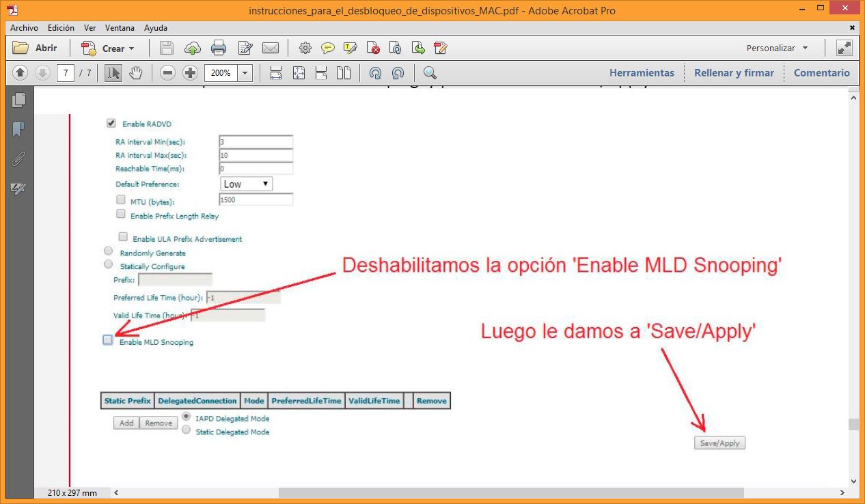Select the Static Delegated Mode radio button

click(186, 430)
